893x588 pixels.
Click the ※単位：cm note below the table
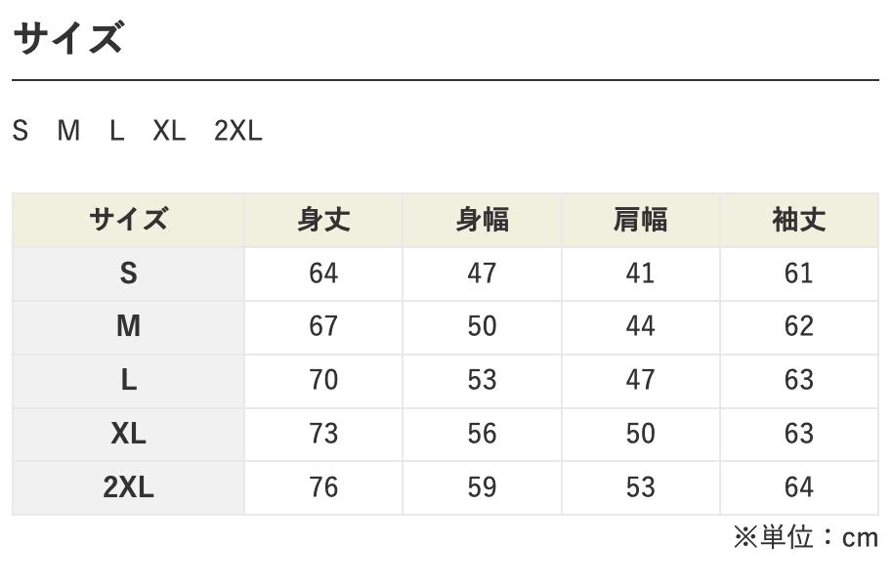pyautogui.click(x=806, y=537)
